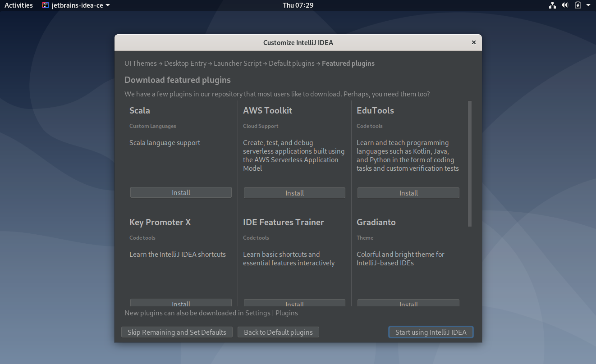The height and width of the screenshot is (364, 596).
Task: Click Learn the IntelliJ IDEA shortcuts description
Action: click(178, 255)
